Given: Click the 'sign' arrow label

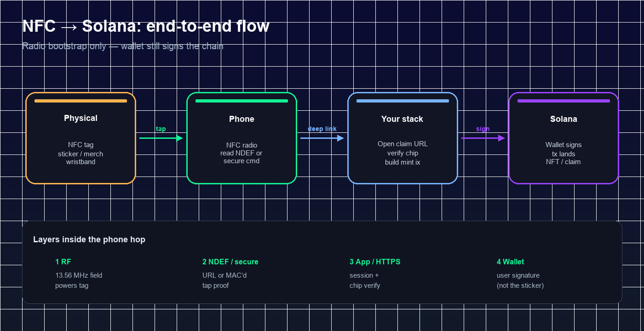Looking at the screenshot, I should [483, 129].
